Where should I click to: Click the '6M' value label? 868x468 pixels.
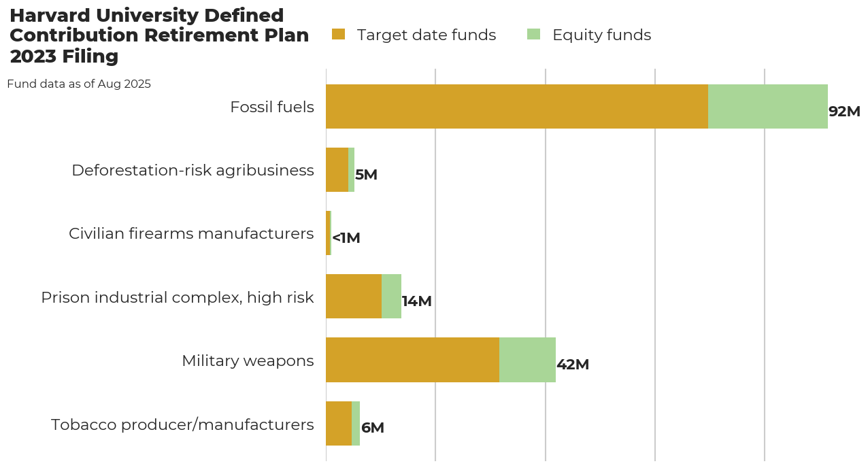[x=373, y=428]
